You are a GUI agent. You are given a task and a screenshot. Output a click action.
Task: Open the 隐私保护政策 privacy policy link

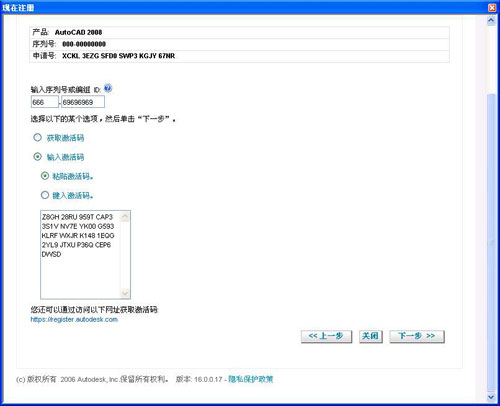click(251, 379)
